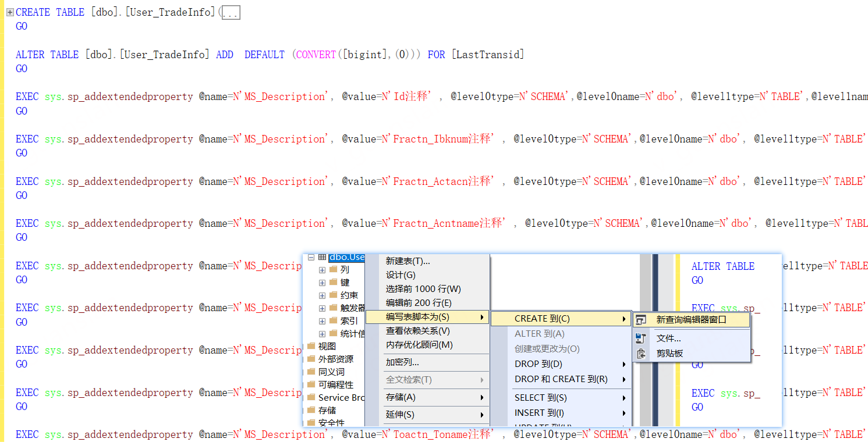Click the 索引 folder icon
This screenshot has width=868, height=442.
333,321
